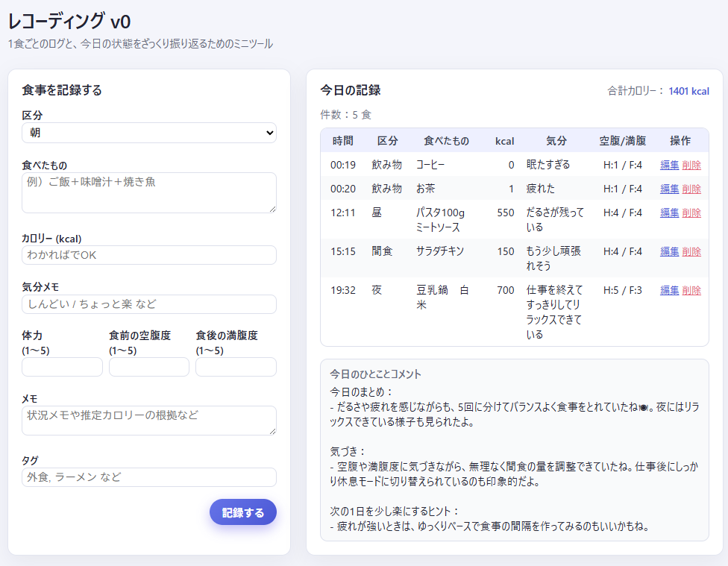Viewport: 728px width, 566px height.
Task: Click the 件数：5 食 count text
Action: point(346,115)
